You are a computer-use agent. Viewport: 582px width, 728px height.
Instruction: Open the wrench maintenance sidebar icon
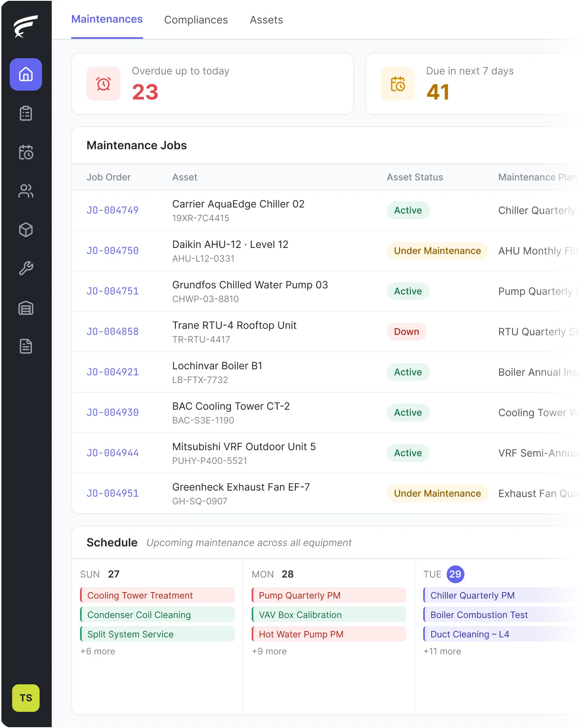pyautogui.click(x=26, y=269)
